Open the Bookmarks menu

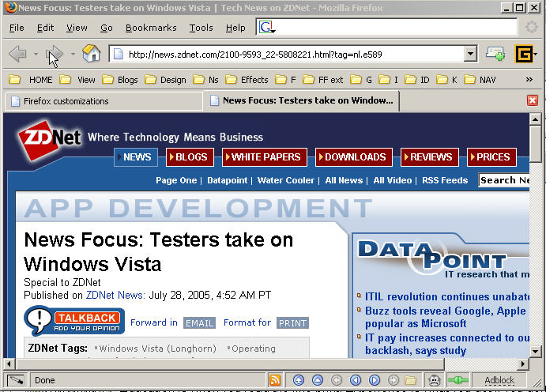(151, 28)
